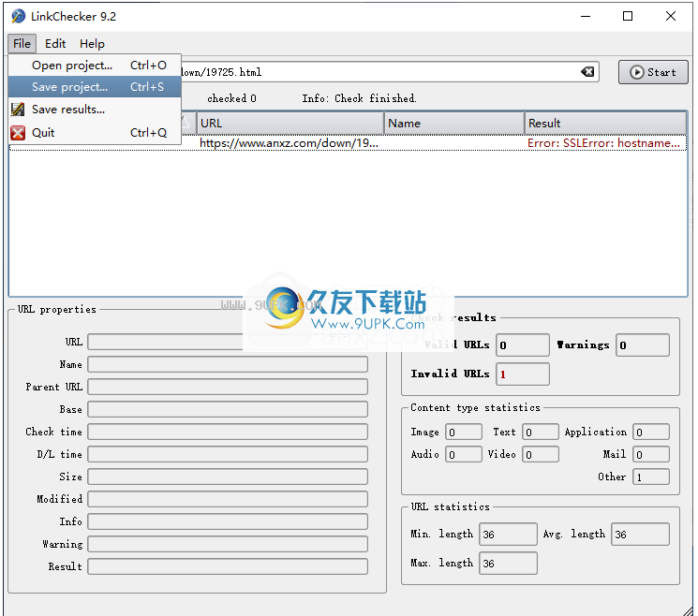Sort by the Result column header
This screenshot has width=698, height=616.
605,124
